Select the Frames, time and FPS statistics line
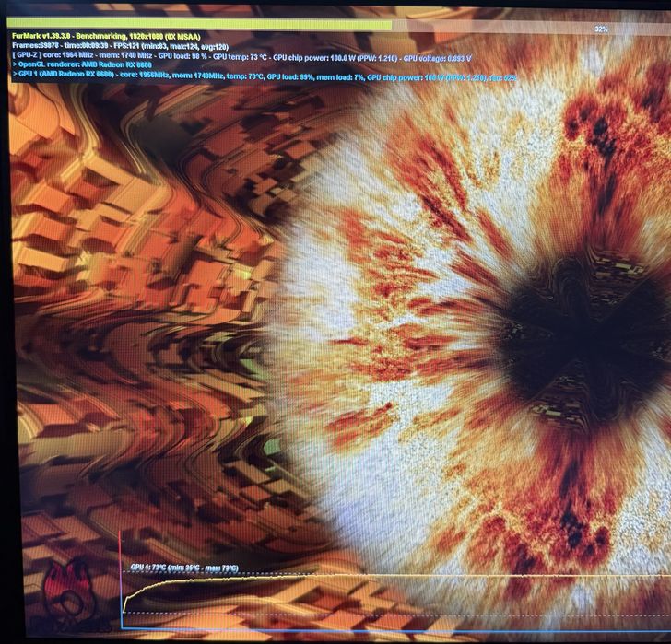Screen dimensions: 671x644 pyautogui.click(x=120, y=46)
